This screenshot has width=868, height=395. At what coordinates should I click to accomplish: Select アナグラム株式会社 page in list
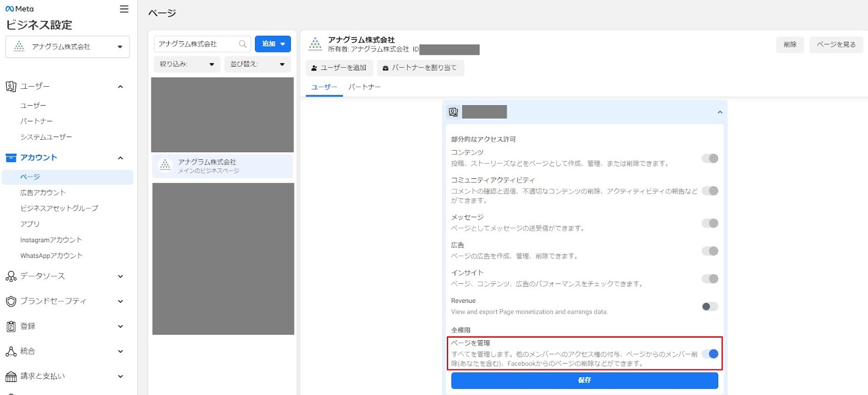(222, 166)
